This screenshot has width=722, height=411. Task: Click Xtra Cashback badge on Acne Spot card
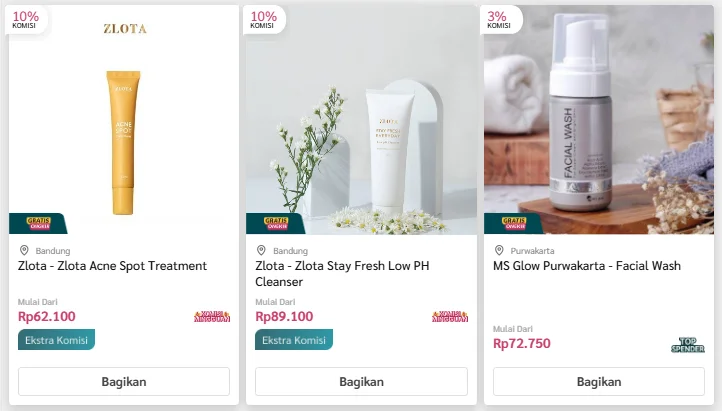click(x=212, y=316)
